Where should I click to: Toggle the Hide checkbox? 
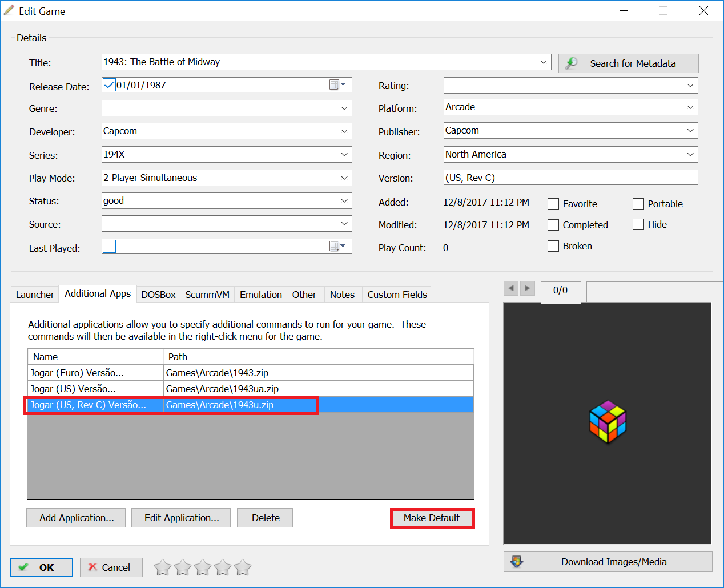pyautogui.click(x=638, y=224)
